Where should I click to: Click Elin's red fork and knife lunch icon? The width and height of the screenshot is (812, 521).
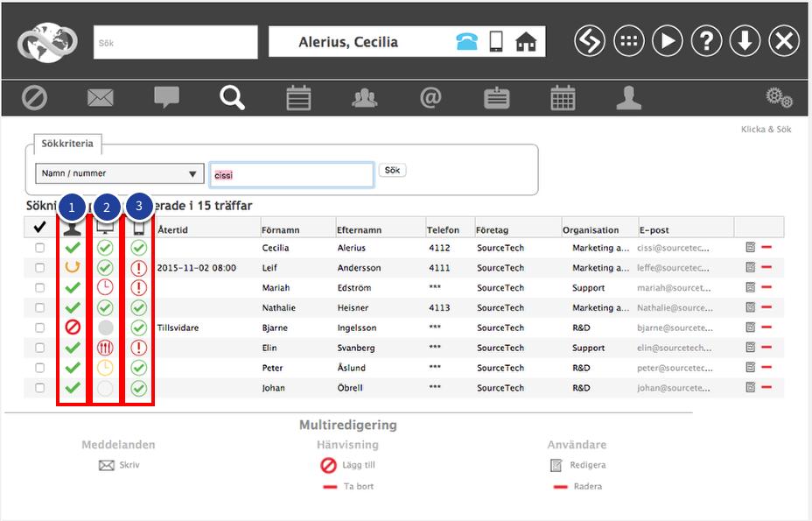point(105,348)
